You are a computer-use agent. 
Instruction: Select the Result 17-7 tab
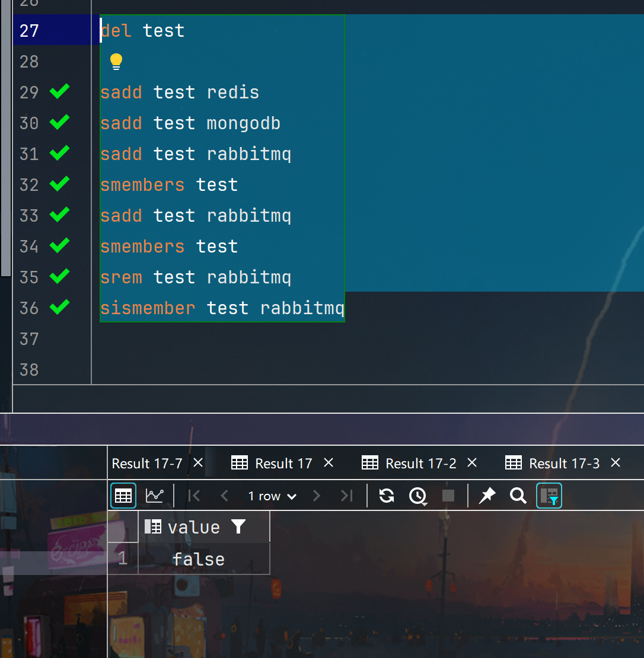click(147, 464)
